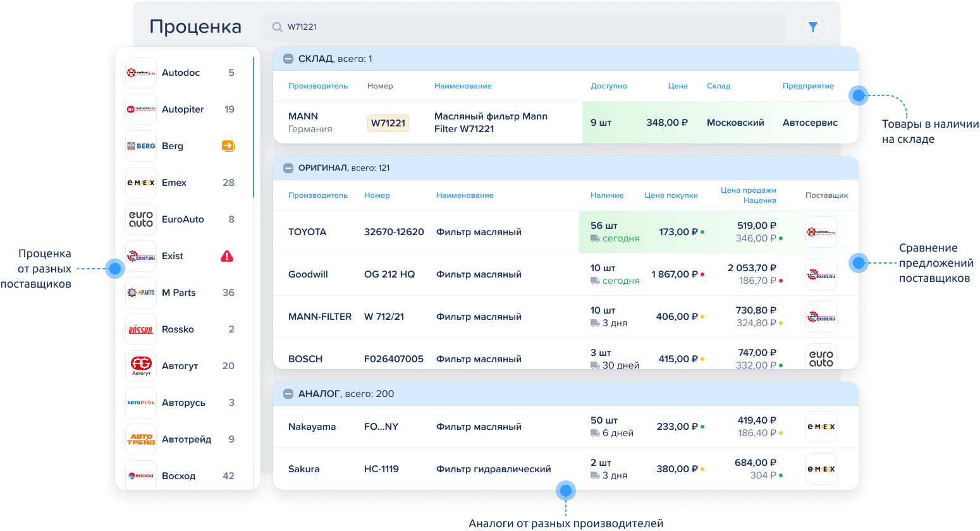Screen dimensions: 980x531
Task: Click euro auto logo in BOSCH row
Action: [x=821, y=357]
